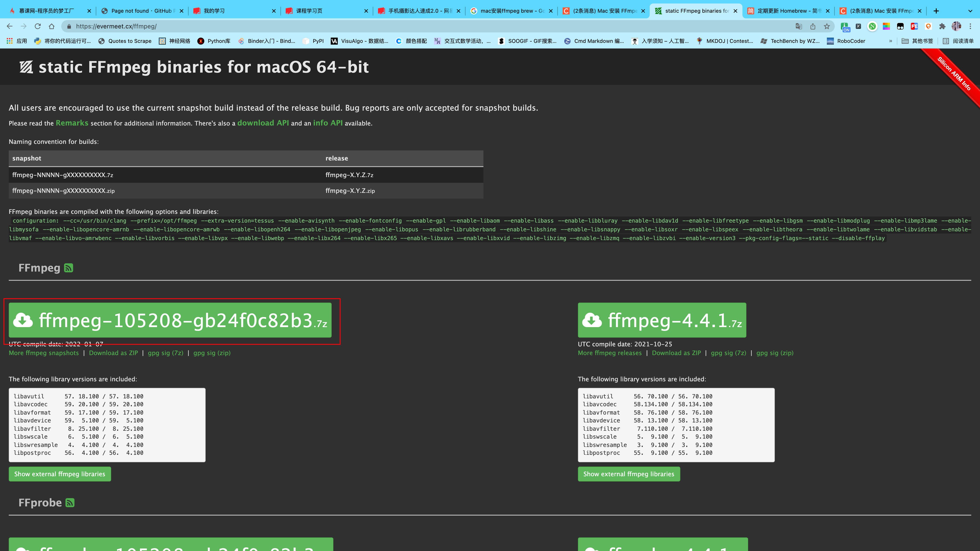The image size is (980, 551).
Task: Open a new browser tab
Action: coord(936,11)
